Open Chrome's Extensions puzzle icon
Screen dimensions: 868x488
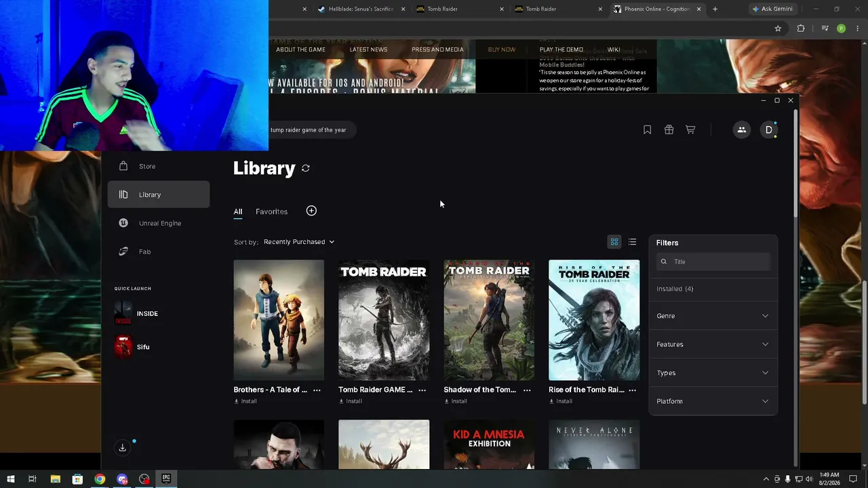point(801,28)
